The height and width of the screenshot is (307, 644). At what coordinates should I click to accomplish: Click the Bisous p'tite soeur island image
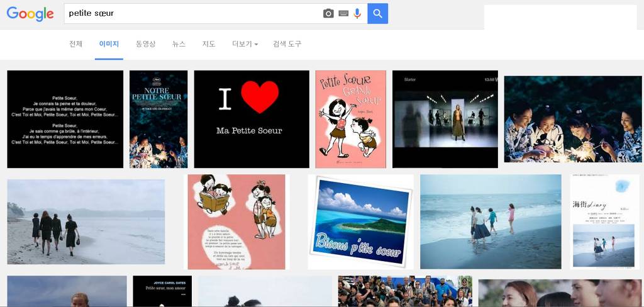click(360, 222)
